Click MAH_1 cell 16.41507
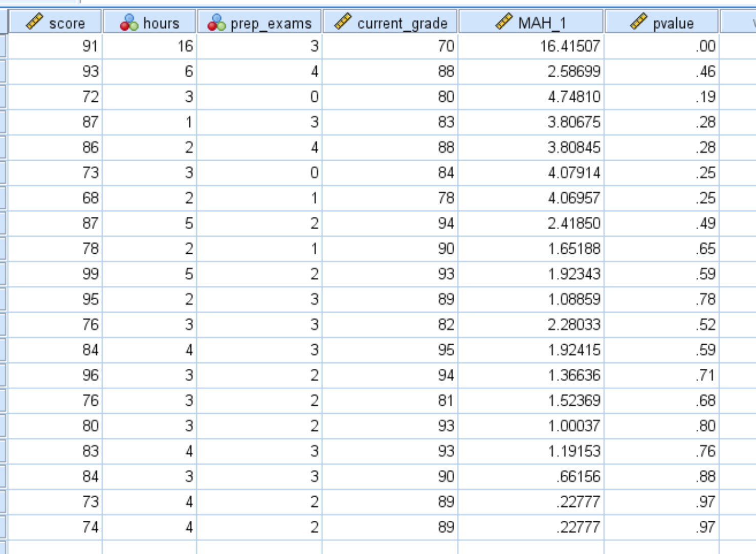 pyautogui.click(x=531, y=46)
